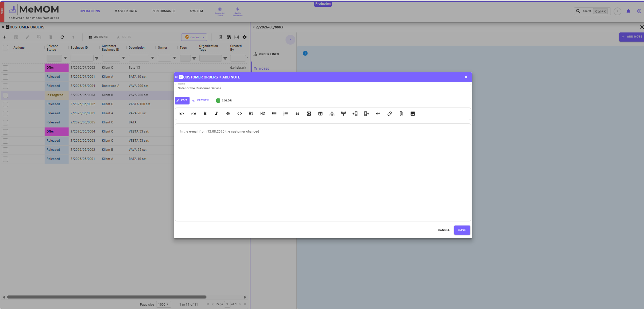Image resolution: width=644 pixels, height=309 pixels.
Task: Check the row for order Z/2026/07/0001
Action: click(5, 77)
